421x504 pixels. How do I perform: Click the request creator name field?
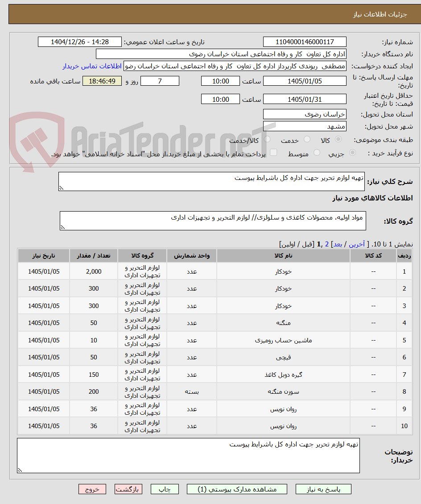[235, 66]
